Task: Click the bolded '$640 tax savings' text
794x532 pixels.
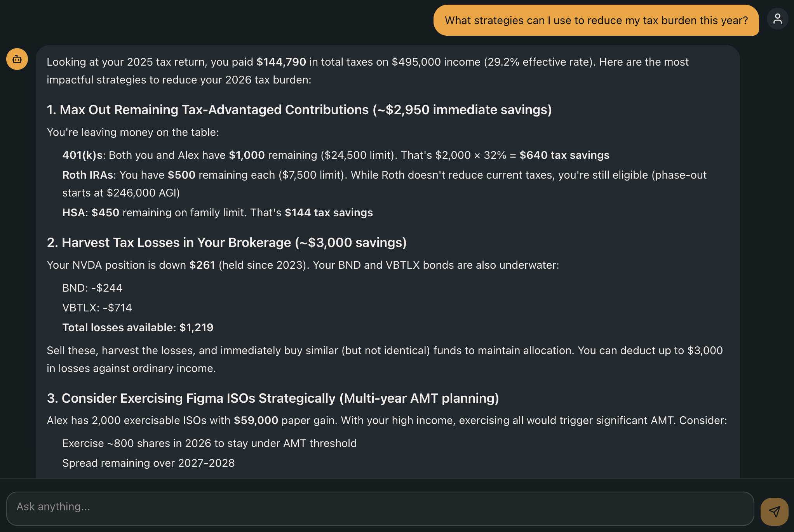Action: coord(564,155)
